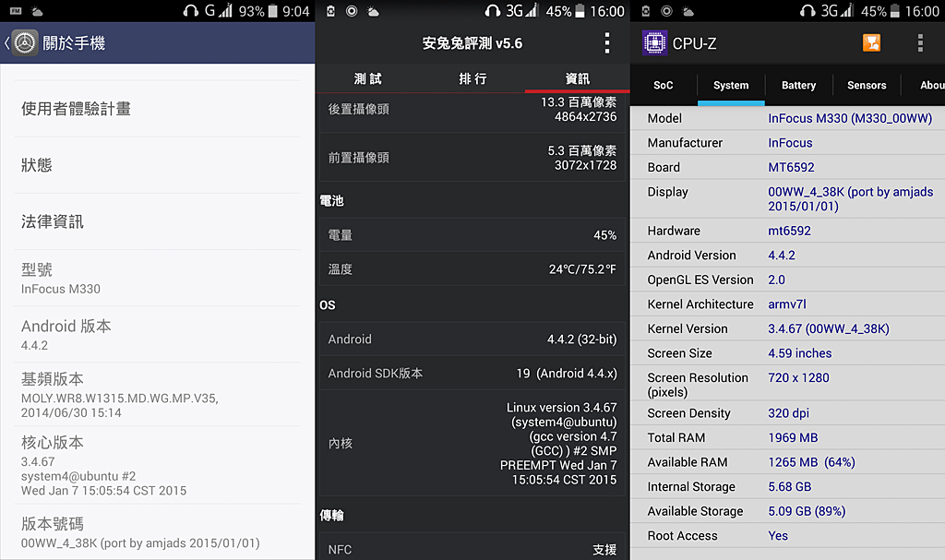Switch to 排行 tab in AnTuTu

pos(472,78)
